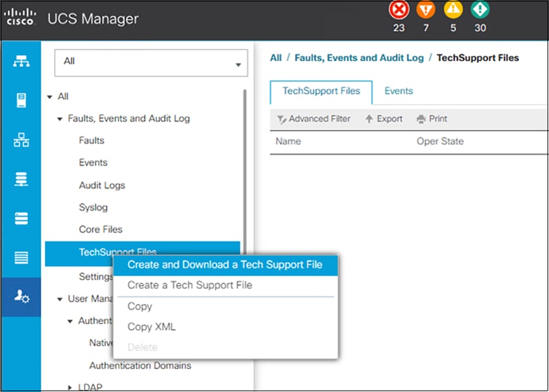Click Faults, Events and Audit Log breadcrumb

coord(359,58)
